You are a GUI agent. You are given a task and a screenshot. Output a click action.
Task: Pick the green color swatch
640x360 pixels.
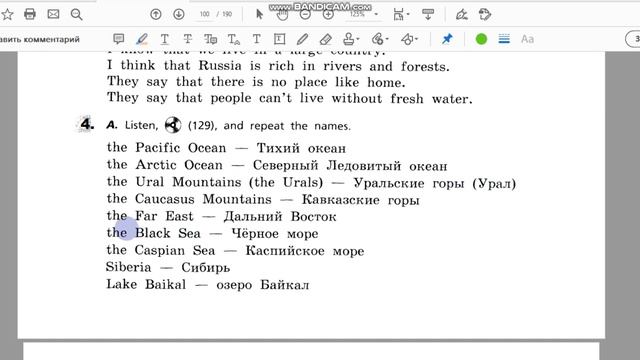click(482, 39)
